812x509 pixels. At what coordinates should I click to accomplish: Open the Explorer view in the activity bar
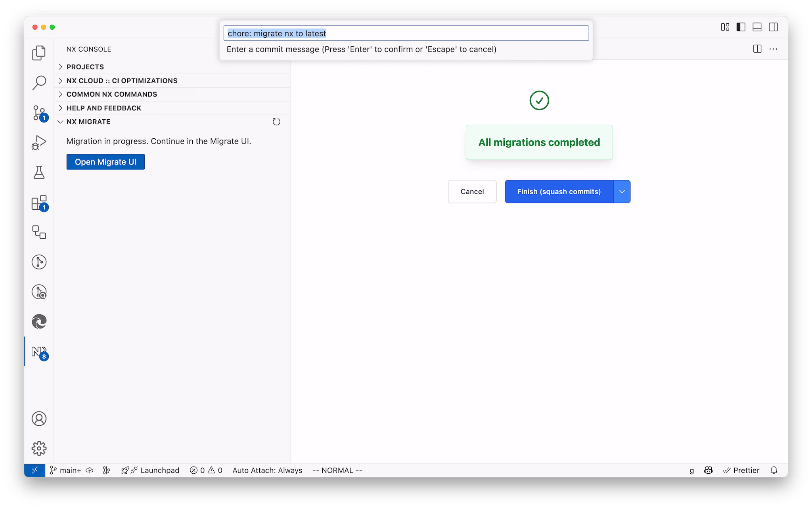[x=38, y=53]
